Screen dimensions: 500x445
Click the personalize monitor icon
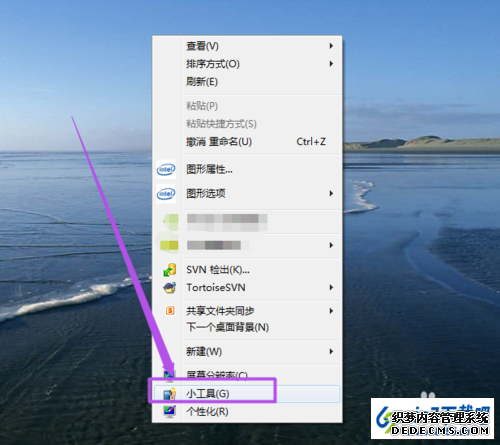pyautogui.click(x=169, y=411)
